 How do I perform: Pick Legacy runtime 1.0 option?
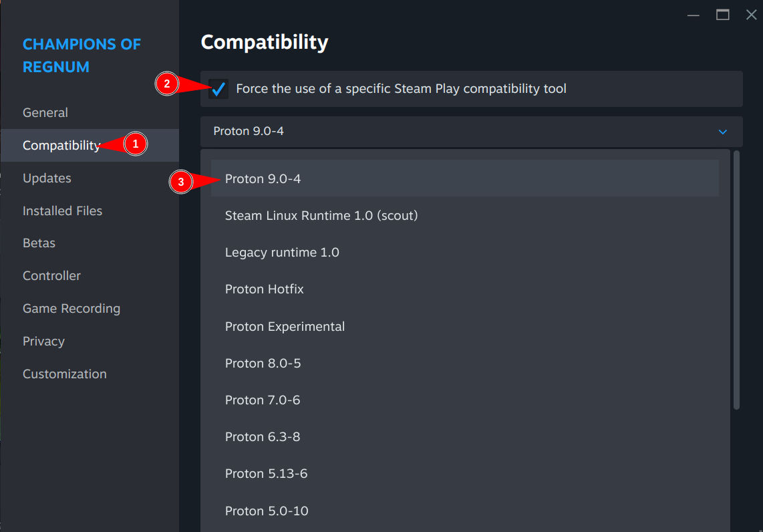point(282,253)
